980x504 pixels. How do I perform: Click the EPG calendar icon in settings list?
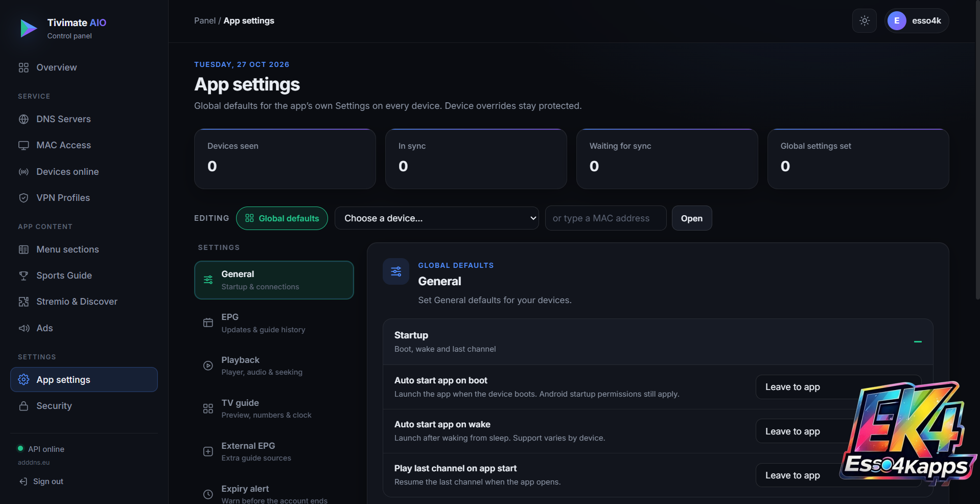[x=208, y=323]
